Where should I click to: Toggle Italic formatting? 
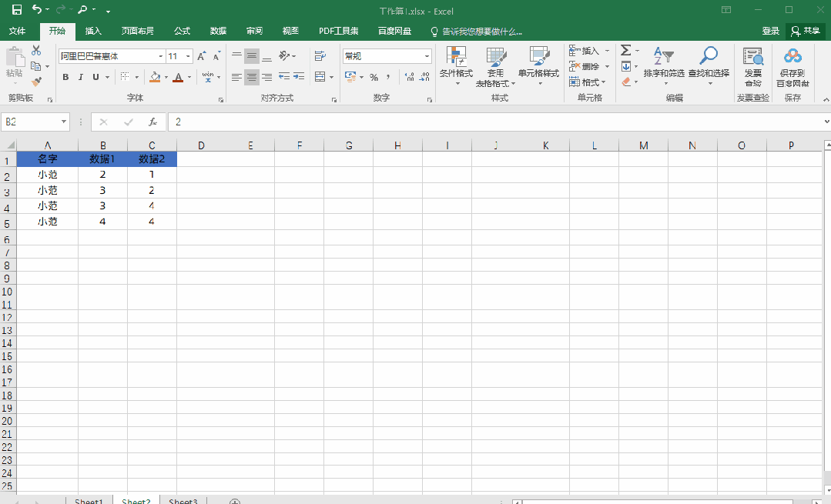(x=81, y=77)
